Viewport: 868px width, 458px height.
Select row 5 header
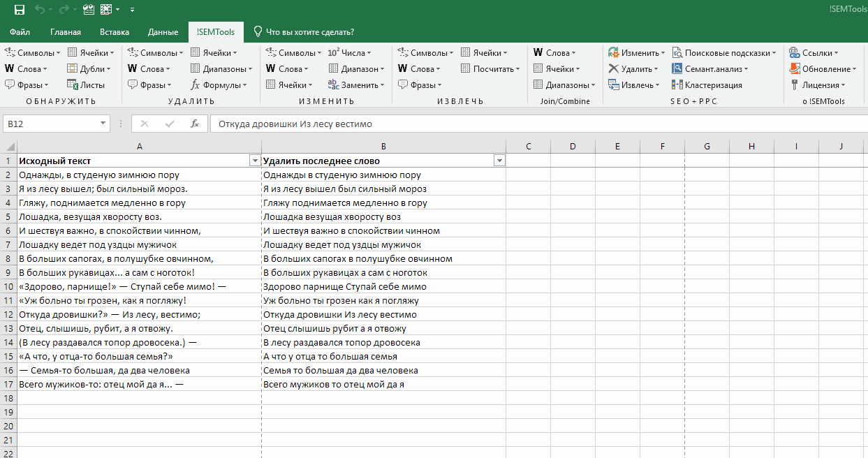pyautogui.click(x=8, y=216)
